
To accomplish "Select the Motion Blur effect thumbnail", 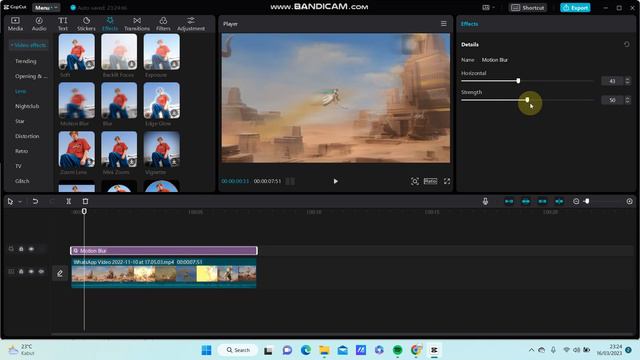I will [x=77, y=100].
